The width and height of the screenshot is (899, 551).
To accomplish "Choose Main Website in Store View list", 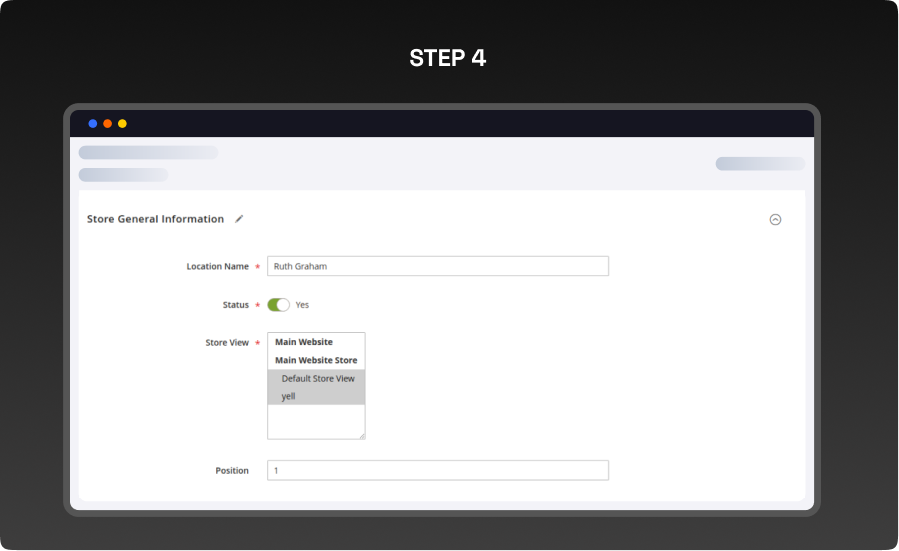I will [304, 342].
